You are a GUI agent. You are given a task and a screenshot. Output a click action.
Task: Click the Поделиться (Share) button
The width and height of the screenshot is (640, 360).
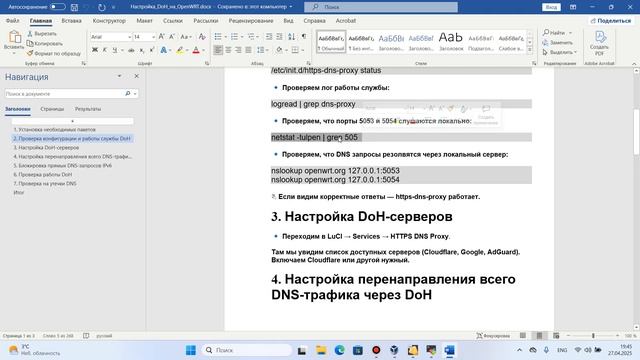tap(611, 20)
